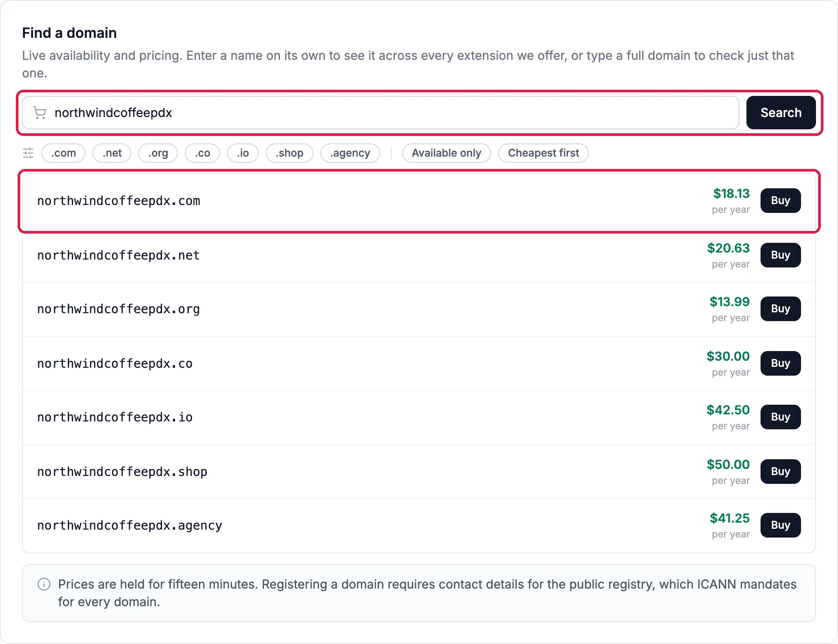Select the northwindcoffeepdx.io domain name text
The image size is (838, 644).
115,417
